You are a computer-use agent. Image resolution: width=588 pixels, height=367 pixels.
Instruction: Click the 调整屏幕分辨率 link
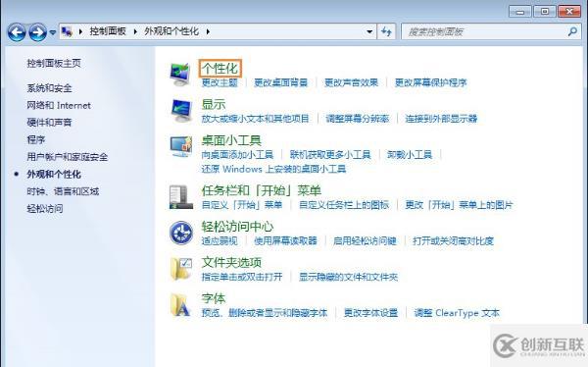(x=357, y=119)
